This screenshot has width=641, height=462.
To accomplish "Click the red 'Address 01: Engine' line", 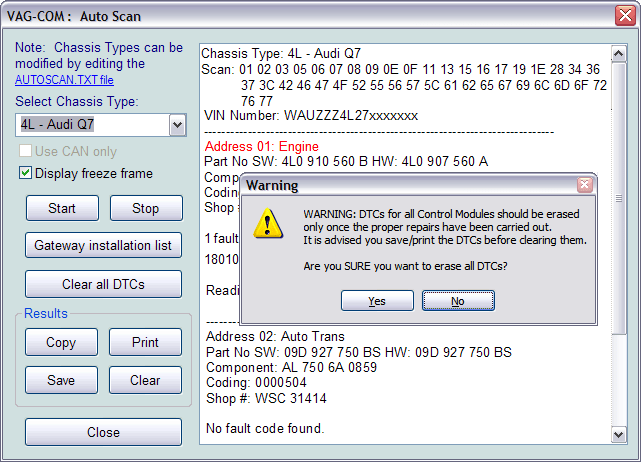I will [x=262, y=146].
